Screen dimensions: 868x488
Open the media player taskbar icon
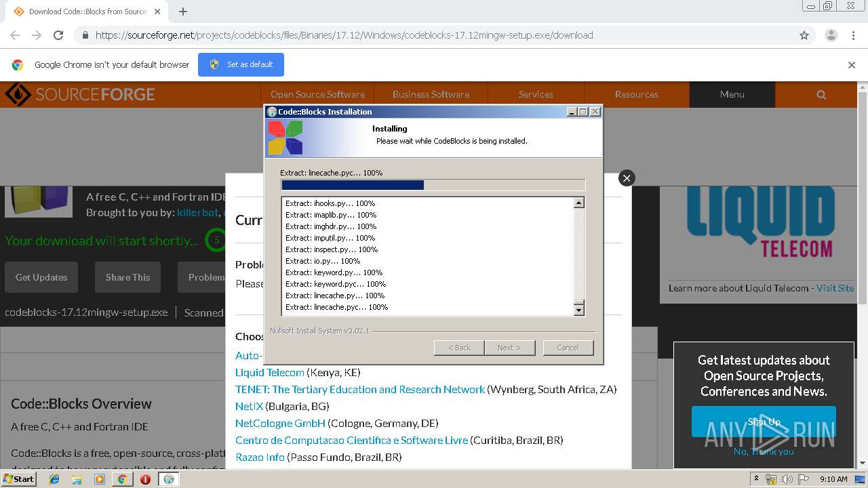(100, 479)
